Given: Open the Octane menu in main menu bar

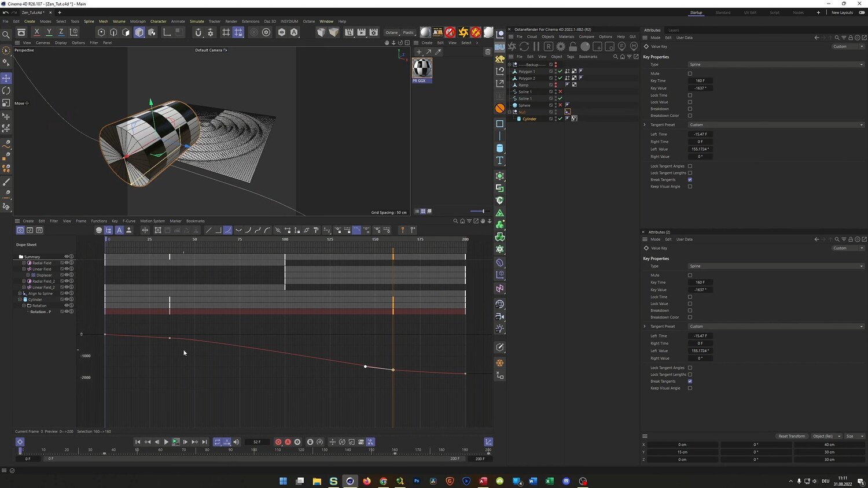Looking at the screenshot, I should [x=309, y=21].
